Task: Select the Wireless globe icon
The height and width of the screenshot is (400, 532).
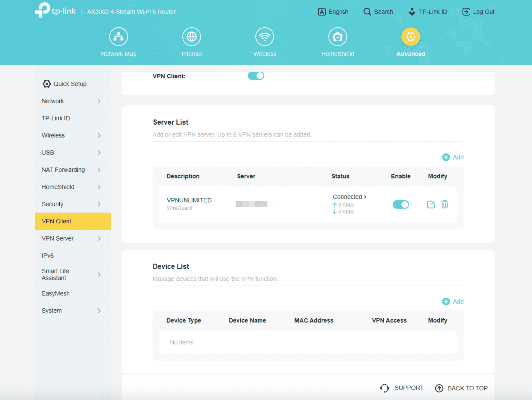Action: click(265, 36)
